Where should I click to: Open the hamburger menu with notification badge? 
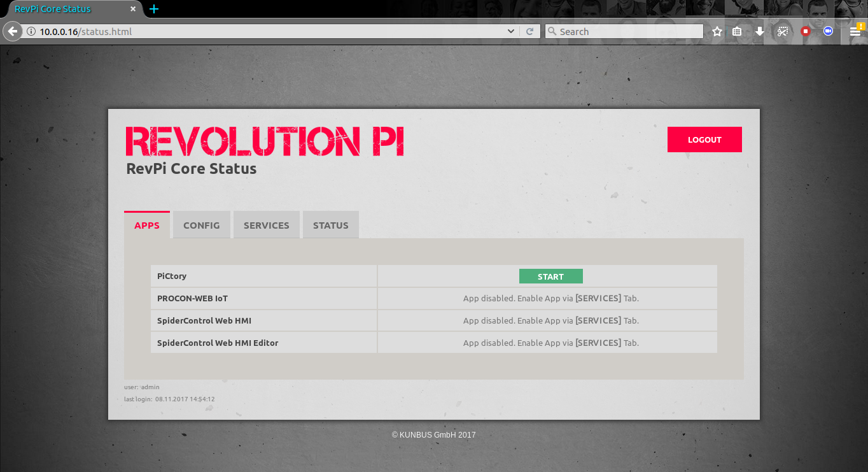coord(856,31)
